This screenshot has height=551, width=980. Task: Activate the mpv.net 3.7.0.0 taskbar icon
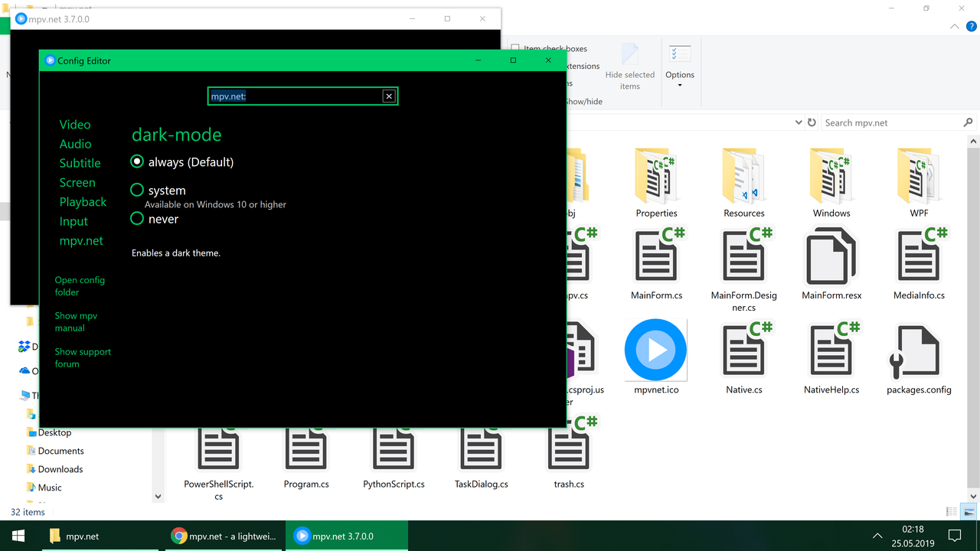(x=346, y=536)
